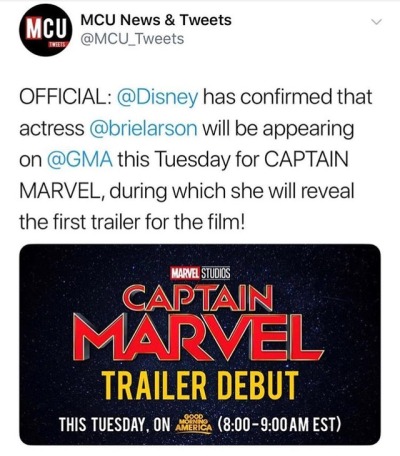Open the Captain Marvel trailer debut image
Screen dimensions: 400x456
tap(200, 344)
